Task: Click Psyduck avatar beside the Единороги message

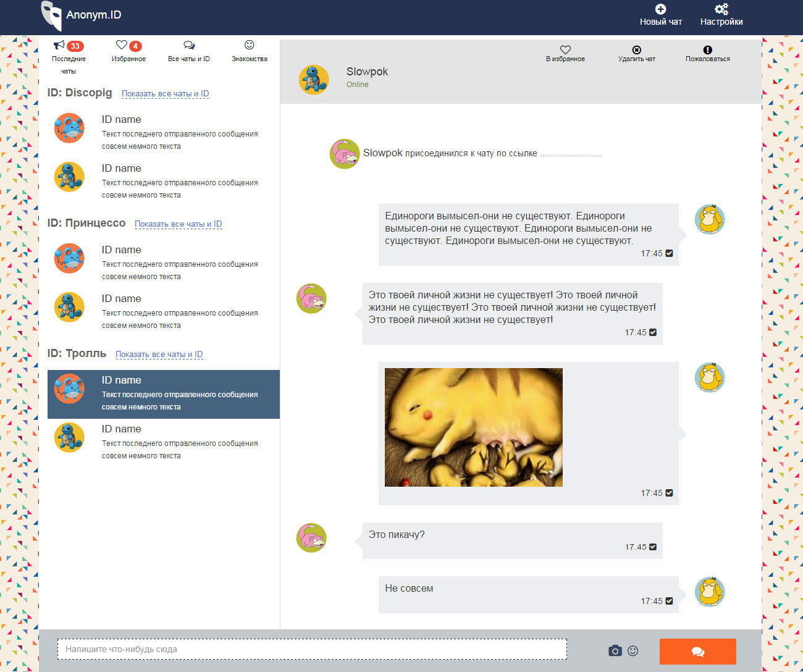Action: [x=710, y=219]
